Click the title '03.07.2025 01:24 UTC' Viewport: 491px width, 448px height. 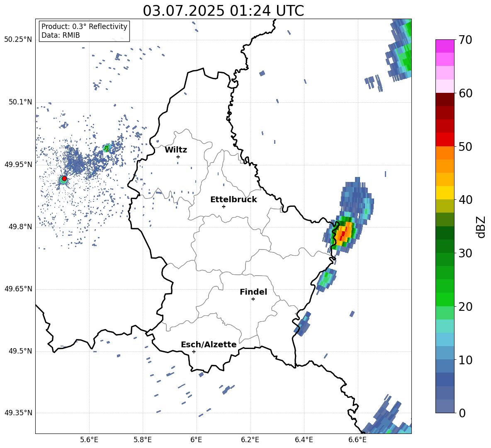pyautogui.click(x=223, y=11)
